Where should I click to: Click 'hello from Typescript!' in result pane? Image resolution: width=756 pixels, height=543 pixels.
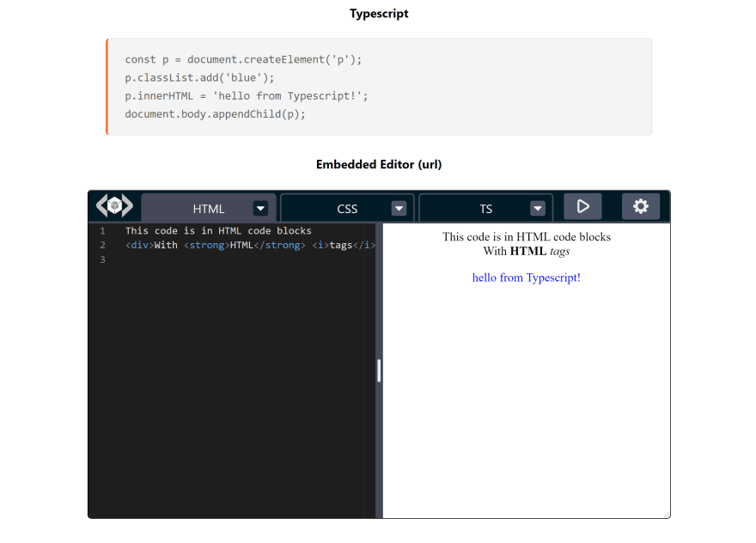pyautogui.click(x=526, y=278)
